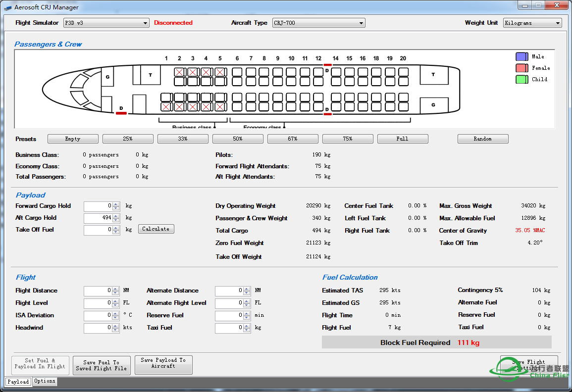Viewport: 572px width, 392px height.
Task: Apply the Empty passenger preset
Action: point(73,139)
